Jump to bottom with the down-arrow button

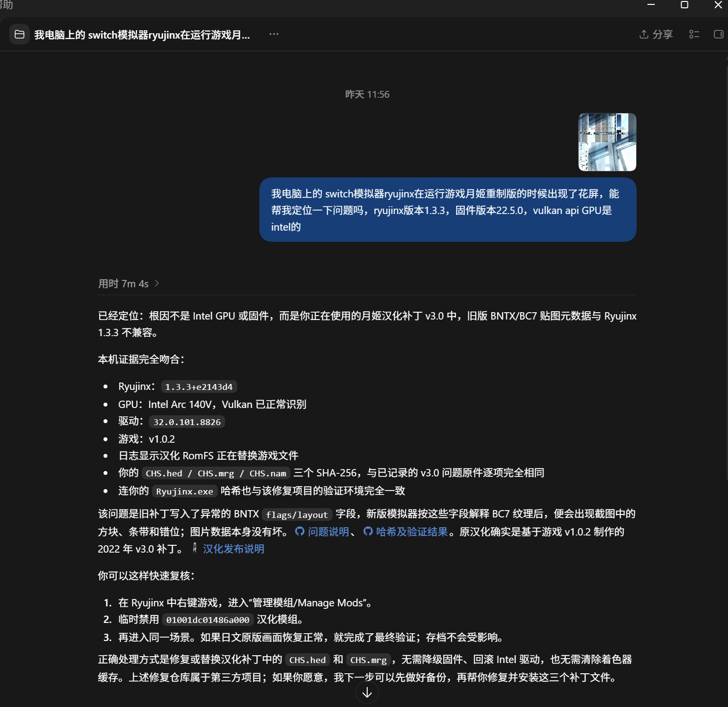click(x=367, y=693)
